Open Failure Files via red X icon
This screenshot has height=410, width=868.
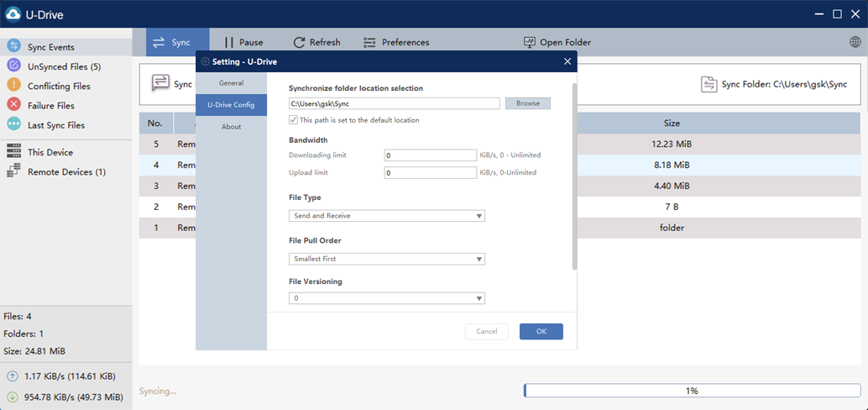click(13, 105)
